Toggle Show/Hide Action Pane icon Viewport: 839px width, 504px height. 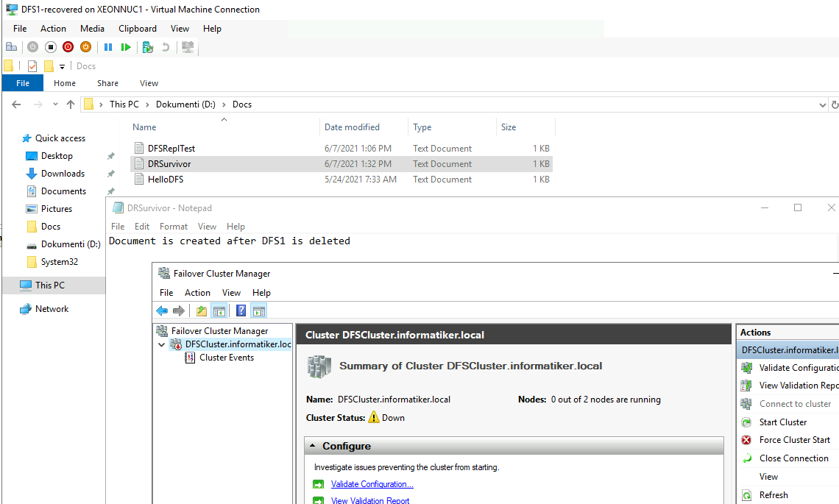point(259,310)
